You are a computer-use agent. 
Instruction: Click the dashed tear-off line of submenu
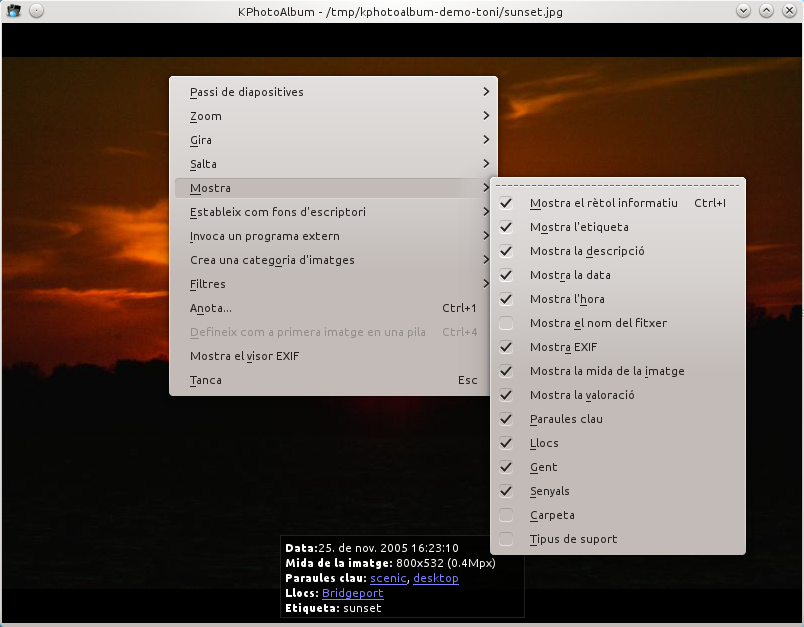[618, 185]
